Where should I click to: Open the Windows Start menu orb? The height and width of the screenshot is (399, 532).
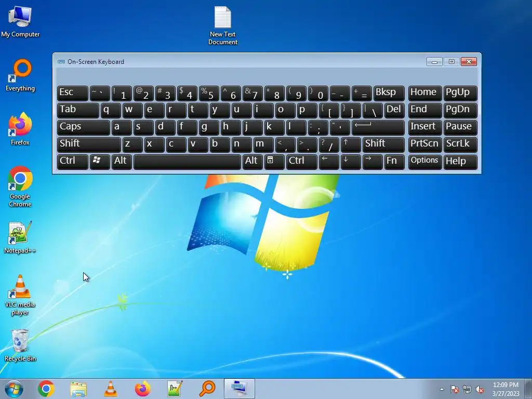point(14,389)
